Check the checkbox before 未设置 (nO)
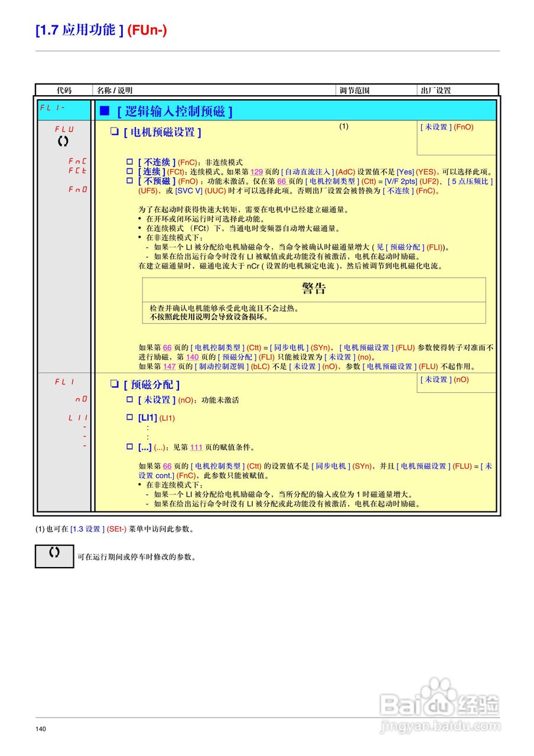 tap(128, 400)
